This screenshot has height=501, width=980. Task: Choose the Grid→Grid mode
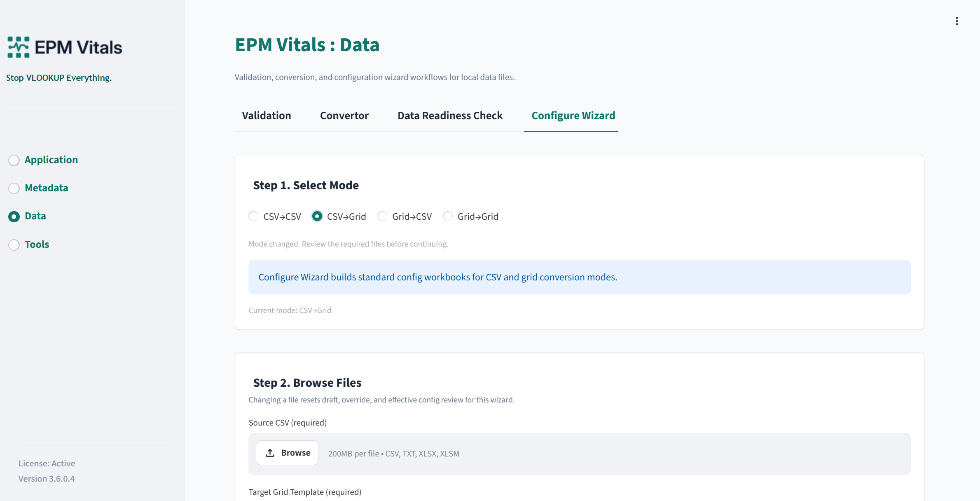point(470,216)
